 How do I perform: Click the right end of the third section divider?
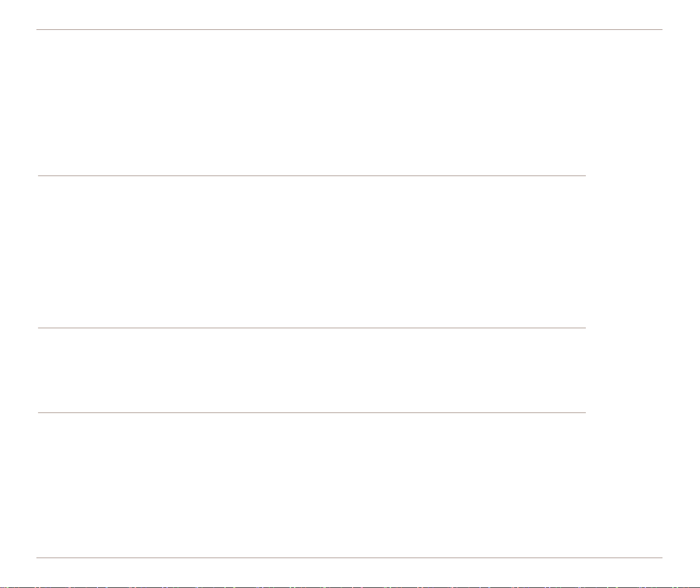584,412
